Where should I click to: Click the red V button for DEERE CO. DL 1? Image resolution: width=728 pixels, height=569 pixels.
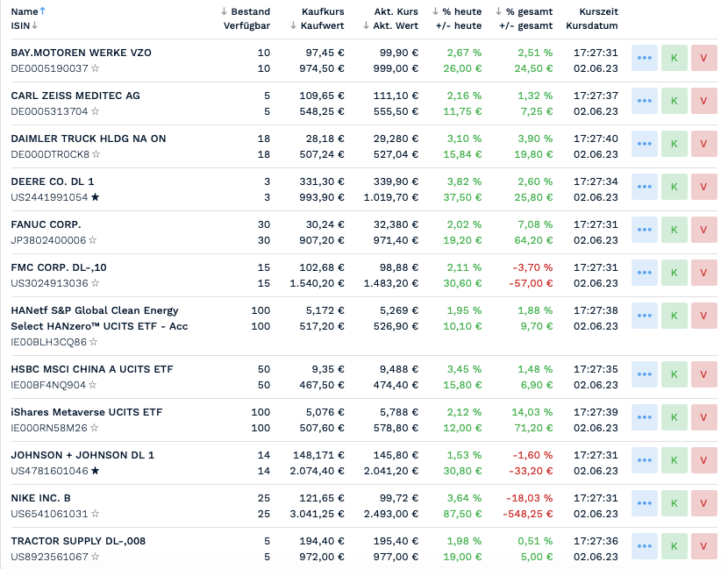[x=703, y=188]
